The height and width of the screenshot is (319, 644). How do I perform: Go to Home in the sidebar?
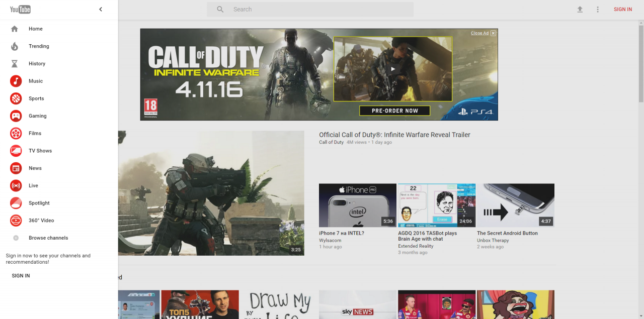pos(35,29)
